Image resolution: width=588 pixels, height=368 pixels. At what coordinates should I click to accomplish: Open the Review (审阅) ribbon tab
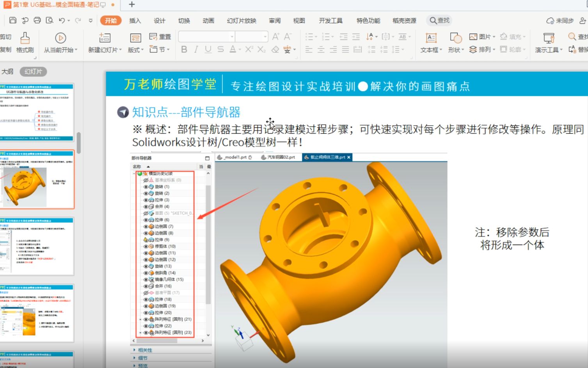[275, 21]
